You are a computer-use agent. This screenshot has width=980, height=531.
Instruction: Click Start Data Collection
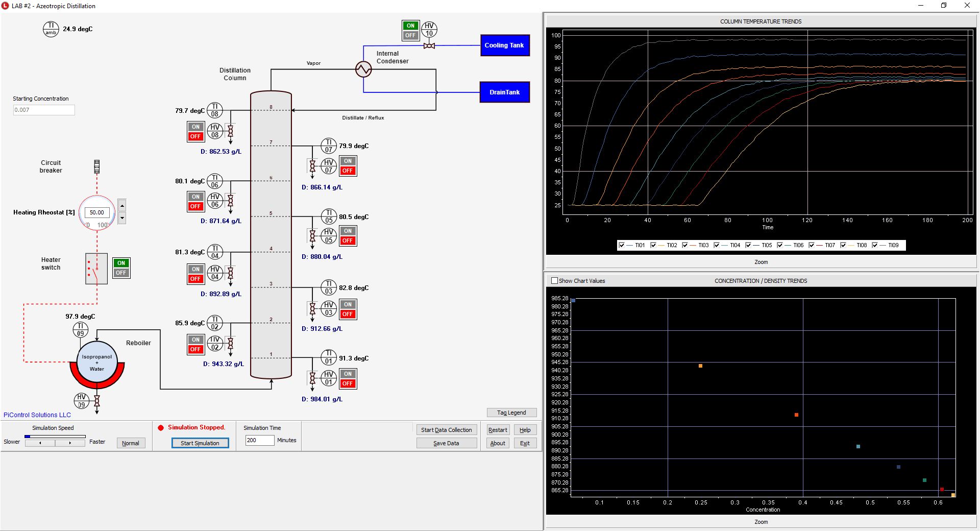point(446,430)
